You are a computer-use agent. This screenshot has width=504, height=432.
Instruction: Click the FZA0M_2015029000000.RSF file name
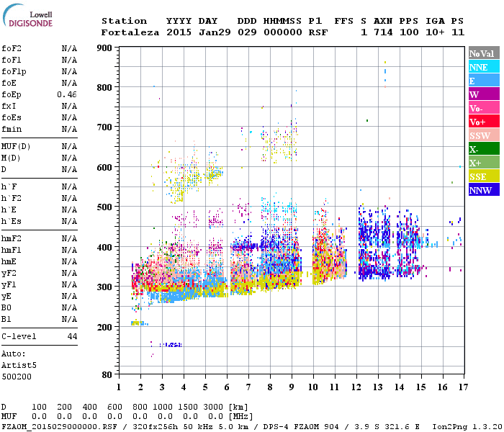(x=59, y=426)
